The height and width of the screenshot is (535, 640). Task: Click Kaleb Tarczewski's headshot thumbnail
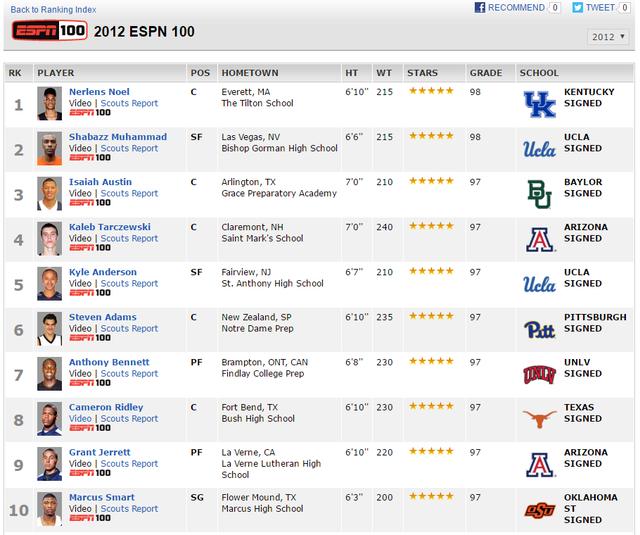pos(49,239)
